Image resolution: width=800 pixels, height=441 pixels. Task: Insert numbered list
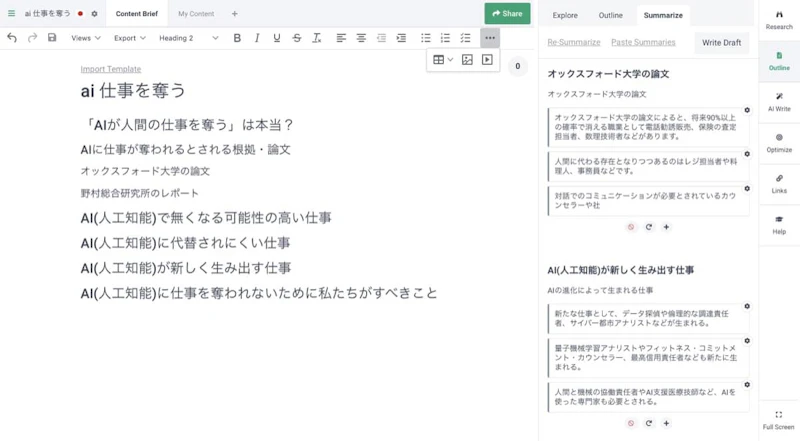click(x=445, y=38)
